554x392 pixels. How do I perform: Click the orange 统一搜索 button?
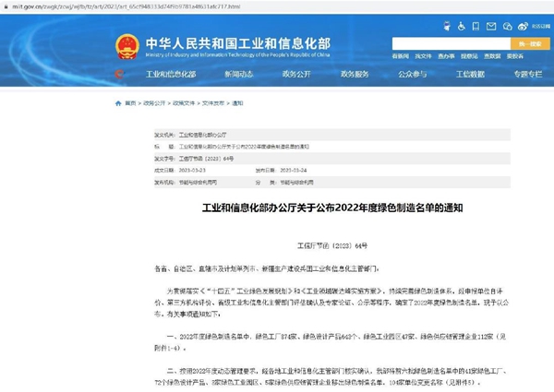(x=530, y=43)
